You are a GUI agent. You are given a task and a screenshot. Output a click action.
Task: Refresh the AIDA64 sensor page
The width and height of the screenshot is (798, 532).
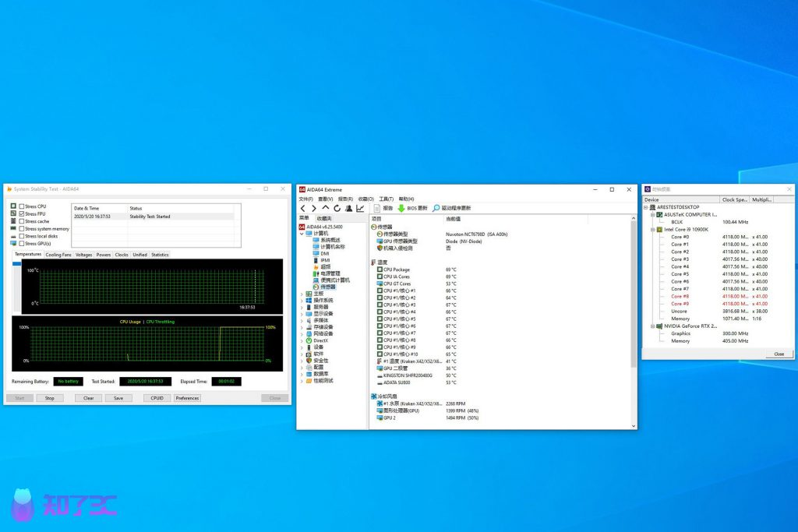(x=337, y=208)
